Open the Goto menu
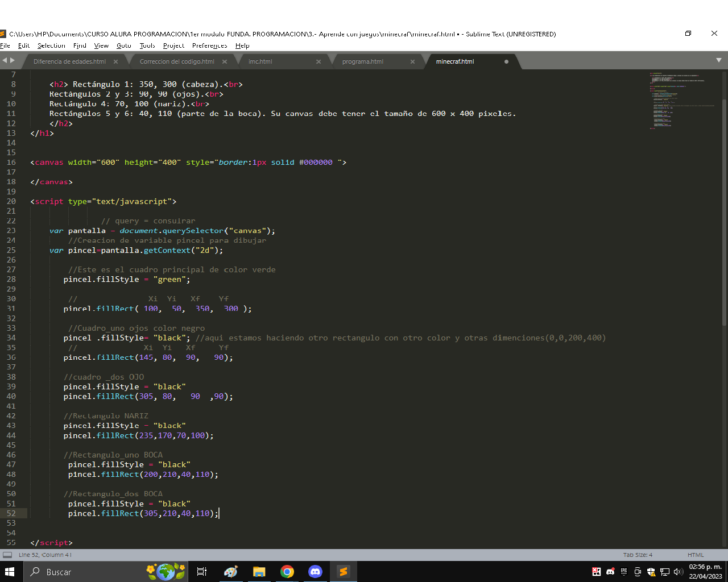 tap(124, 45)
